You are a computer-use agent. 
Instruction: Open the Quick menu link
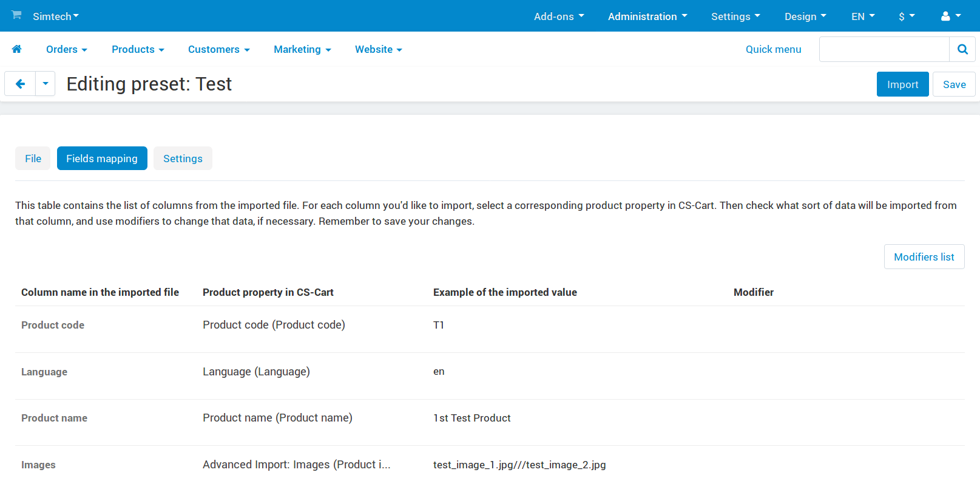point(773,49)
